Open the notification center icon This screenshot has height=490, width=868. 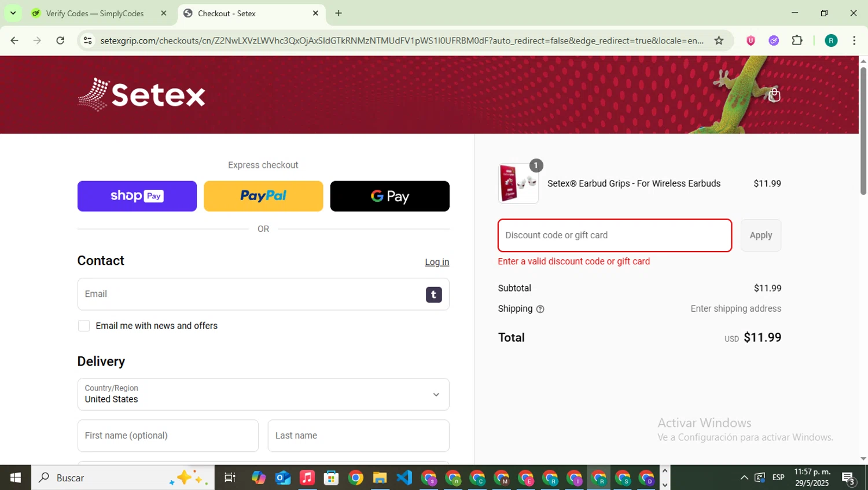[849, 478]
